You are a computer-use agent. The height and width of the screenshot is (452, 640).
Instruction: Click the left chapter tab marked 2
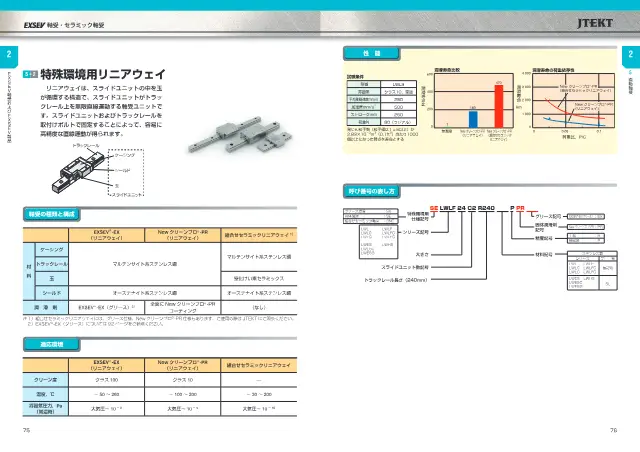coord(9,56)
